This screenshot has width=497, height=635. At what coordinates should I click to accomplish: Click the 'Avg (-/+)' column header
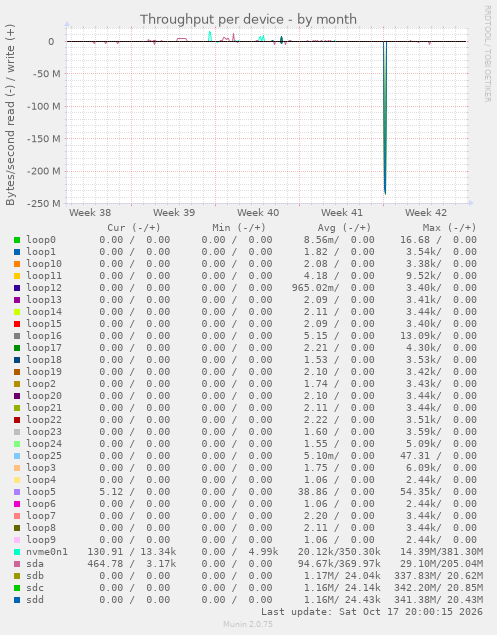344,228
